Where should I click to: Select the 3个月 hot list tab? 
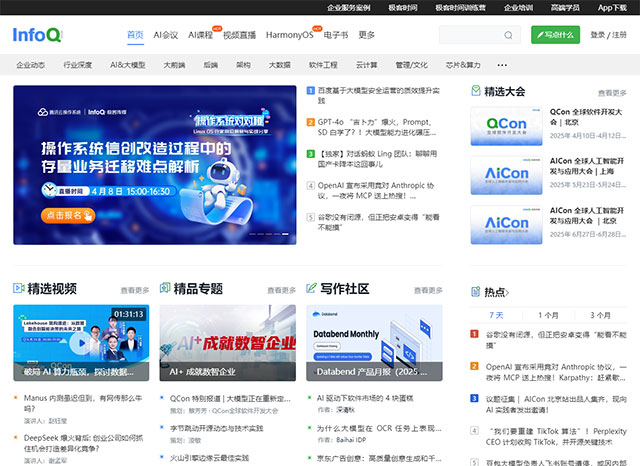tap(600, 315)
